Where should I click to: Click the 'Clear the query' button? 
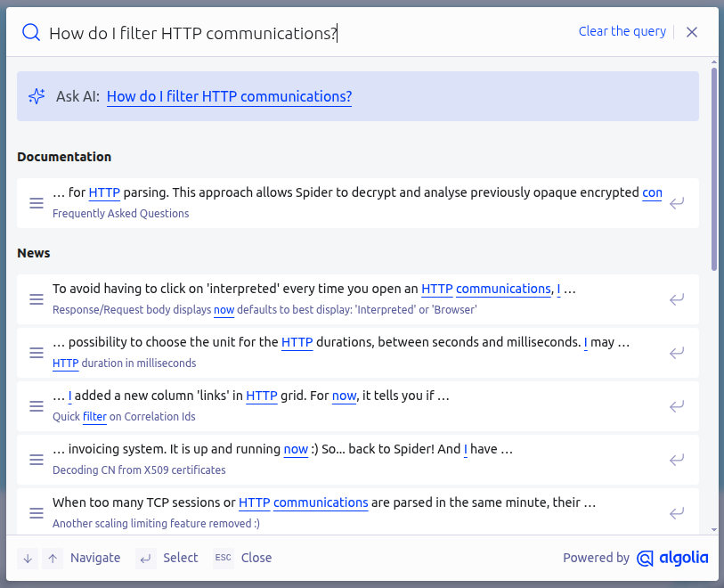pos(622,32)
